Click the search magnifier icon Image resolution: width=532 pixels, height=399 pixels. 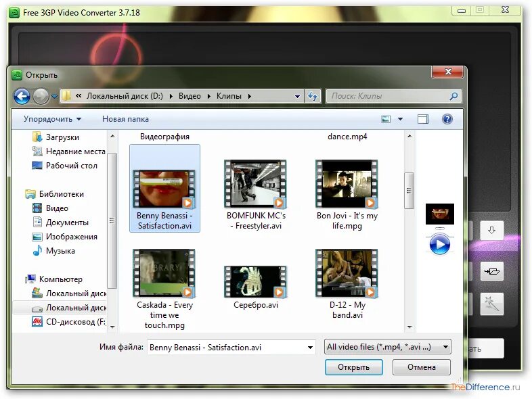[453, 96]
